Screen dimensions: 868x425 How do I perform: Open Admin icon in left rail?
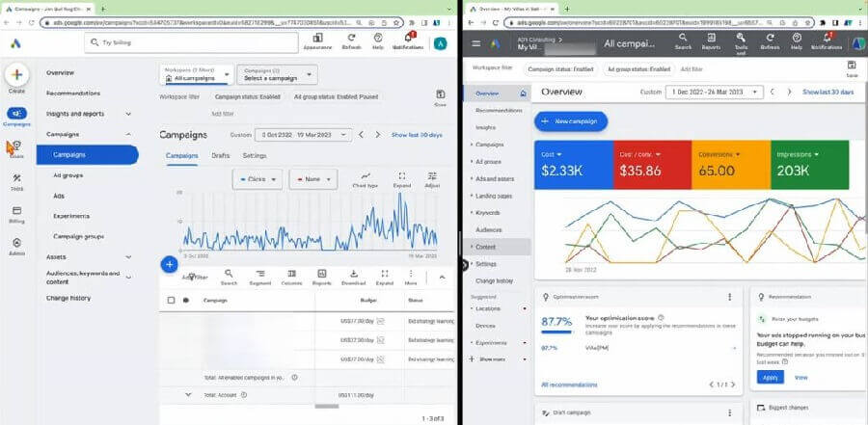[16, 243]
